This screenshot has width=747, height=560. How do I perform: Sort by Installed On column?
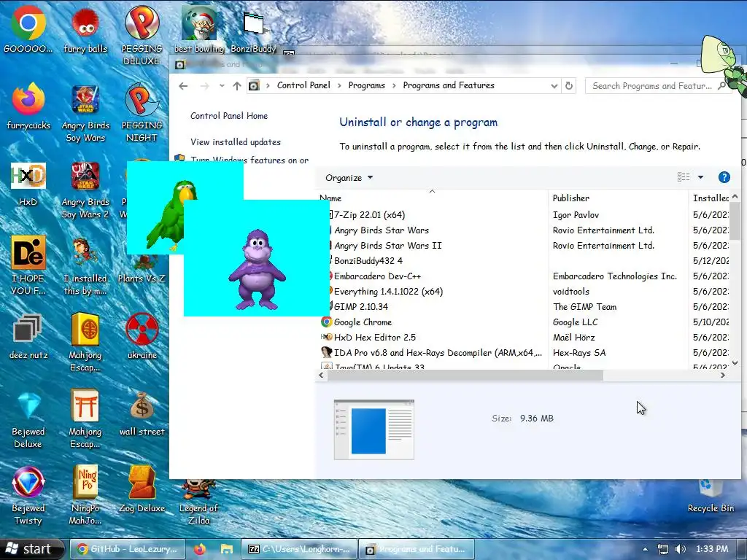(709, 198)
